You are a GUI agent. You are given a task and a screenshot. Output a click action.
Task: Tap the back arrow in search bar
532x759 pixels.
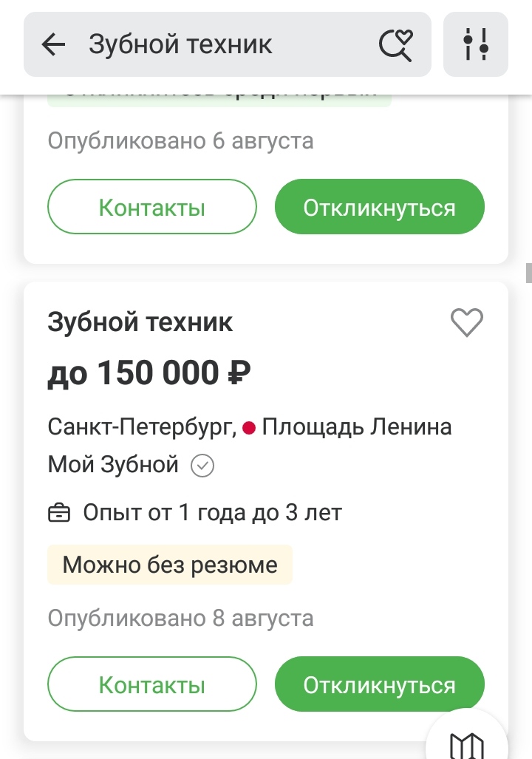pos(53,44)
